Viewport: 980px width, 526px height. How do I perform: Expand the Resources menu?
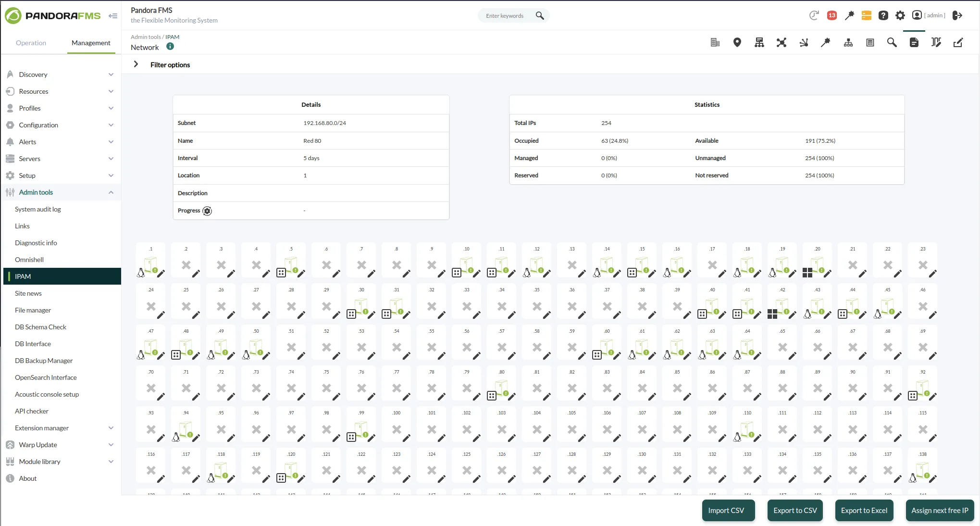[x=61, y=91]
